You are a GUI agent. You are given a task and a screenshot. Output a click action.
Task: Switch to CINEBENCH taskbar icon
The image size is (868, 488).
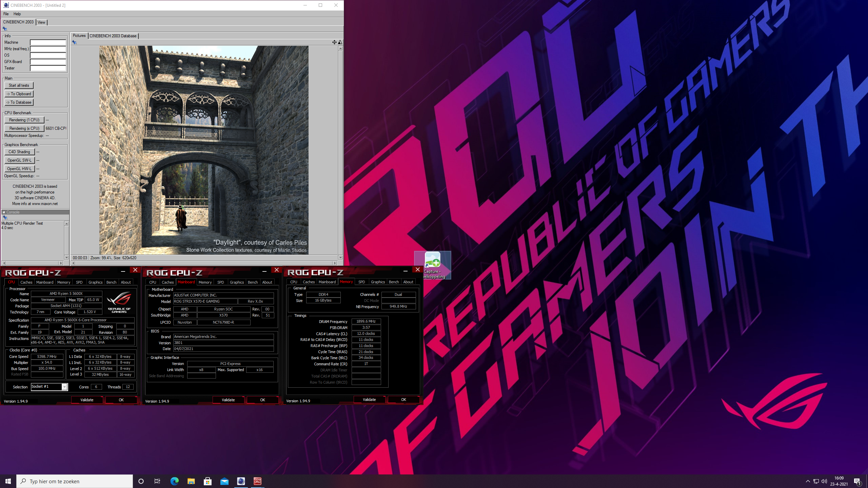point(241,481)
